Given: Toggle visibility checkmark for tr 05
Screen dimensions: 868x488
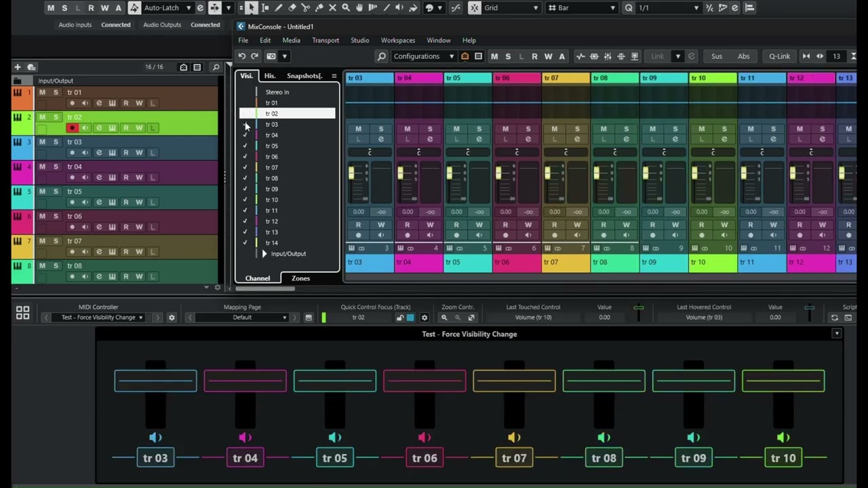Looking at the screenshot, I should pyautogui.click(x=245, y=146).
